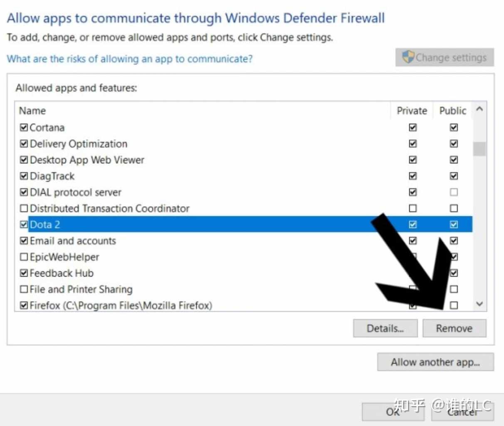The image size is (504, 426).
Task: Open the risks of allowing an app link
Action: tap(130, 59)
